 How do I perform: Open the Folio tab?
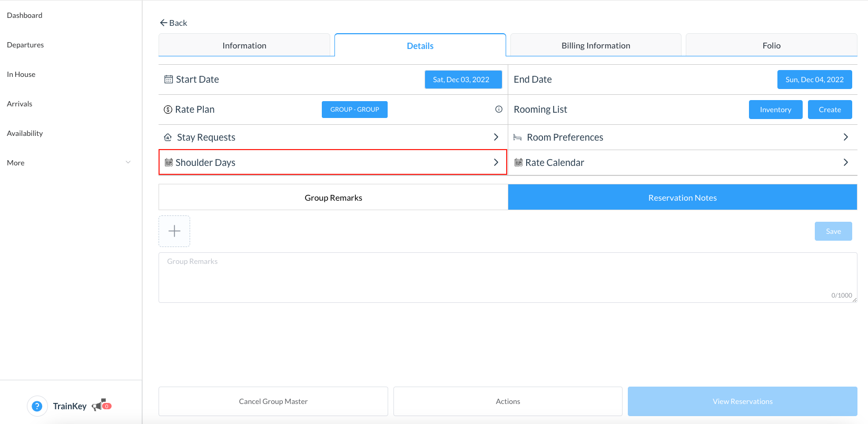tap(771, 45)
